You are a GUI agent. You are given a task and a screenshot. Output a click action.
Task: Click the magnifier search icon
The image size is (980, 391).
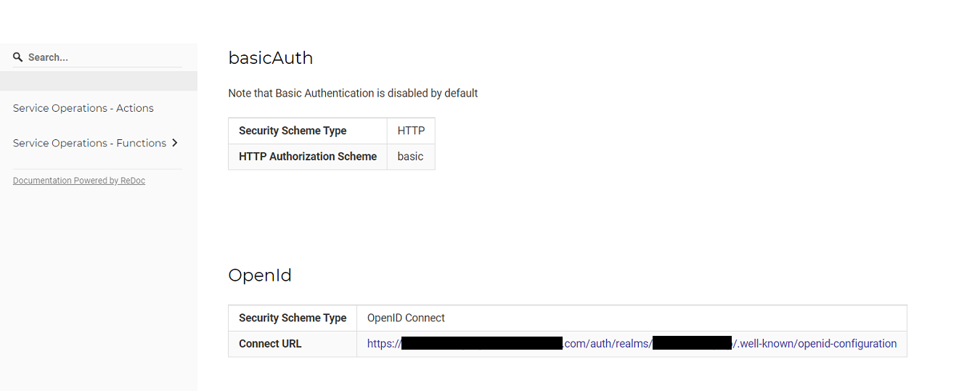18,57
